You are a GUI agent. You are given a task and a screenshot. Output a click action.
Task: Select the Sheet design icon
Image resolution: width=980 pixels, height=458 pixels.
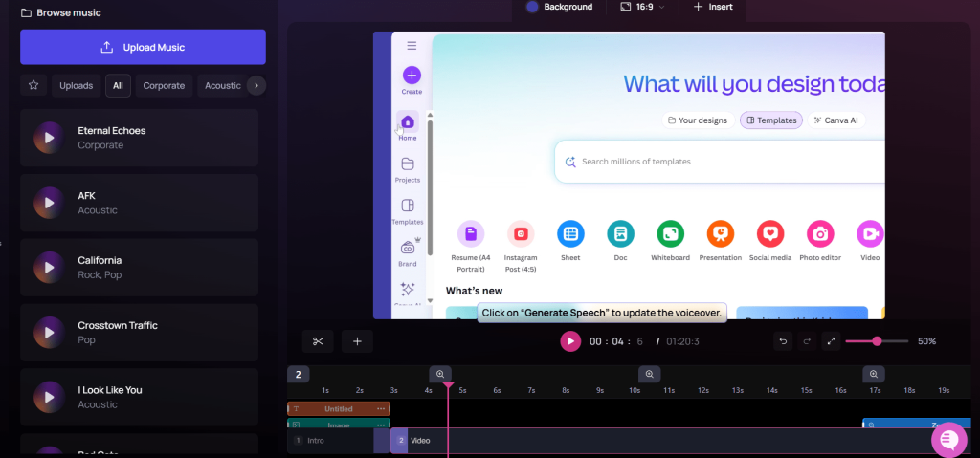point(570,234)
